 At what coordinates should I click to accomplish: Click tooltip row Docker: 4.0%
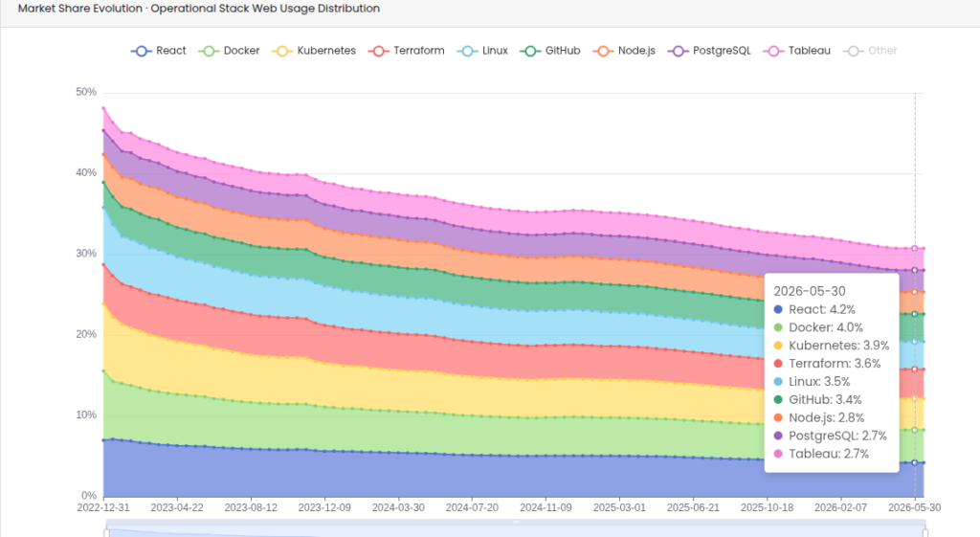tap(818, 327)
